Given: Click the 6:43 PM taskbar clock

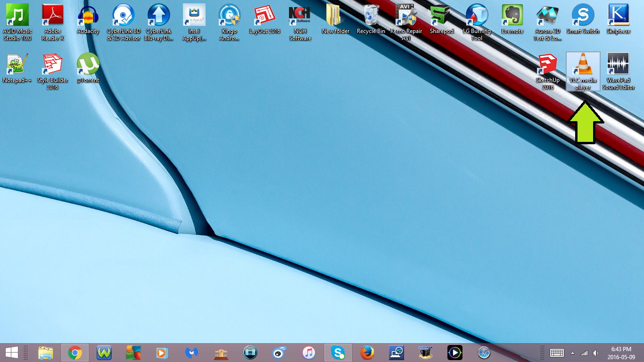Looking at the screenshot, I should (x=621, y=353).
